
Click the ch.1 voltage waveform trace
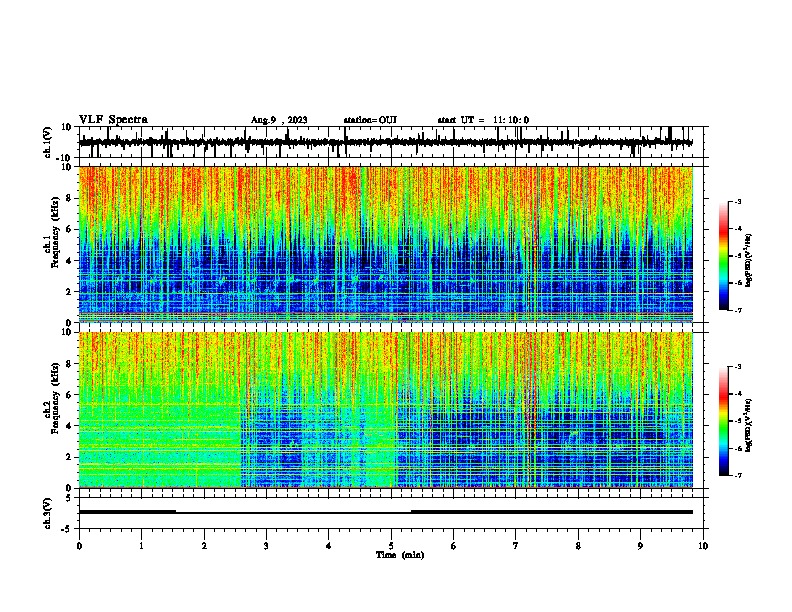tap(385, 142)
